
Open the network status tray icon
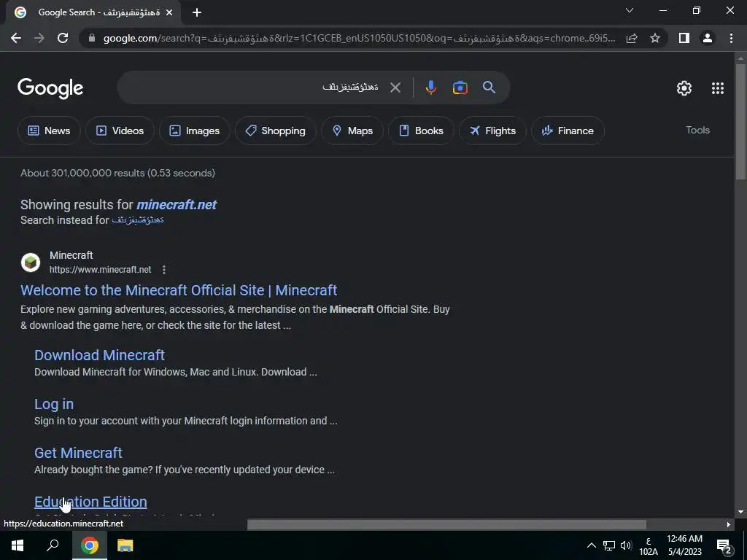[609, 545]
